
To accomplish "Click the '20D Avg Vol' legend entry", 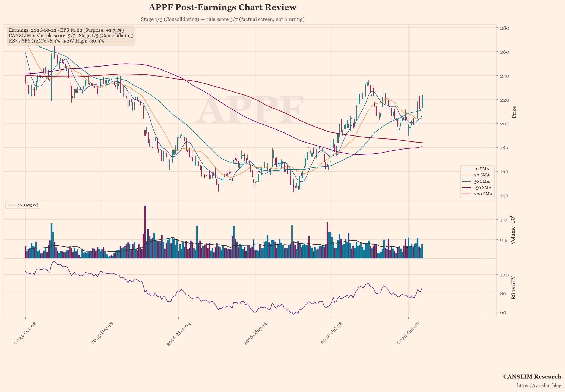I will [23, 205].
